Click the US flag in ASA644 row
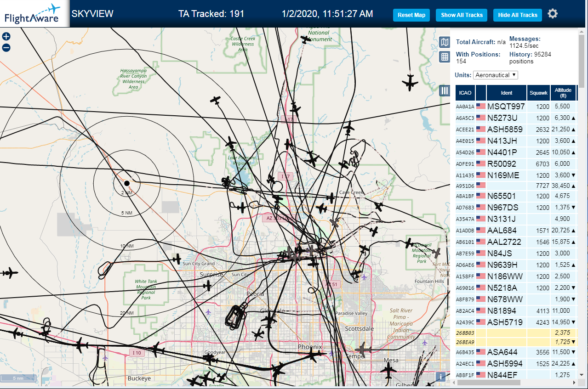The image size is (588, 389). click(x=481, y=352)
